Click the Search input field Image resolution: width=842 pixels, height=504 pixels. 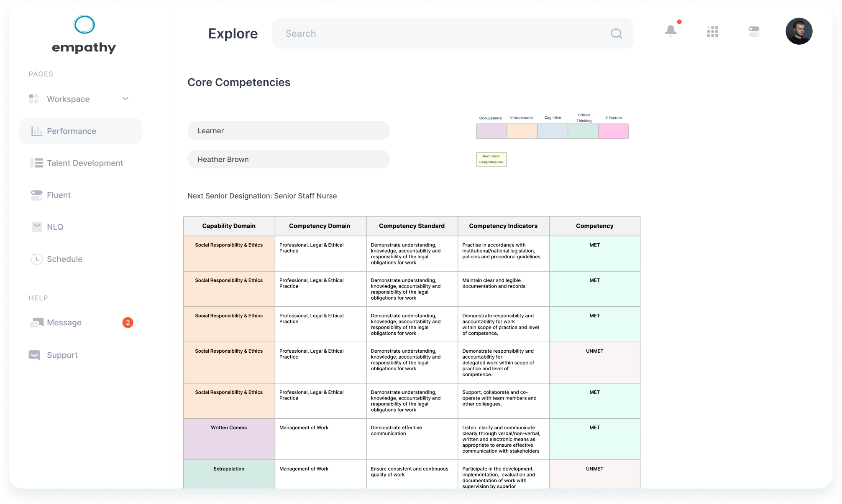coord(452,33)
